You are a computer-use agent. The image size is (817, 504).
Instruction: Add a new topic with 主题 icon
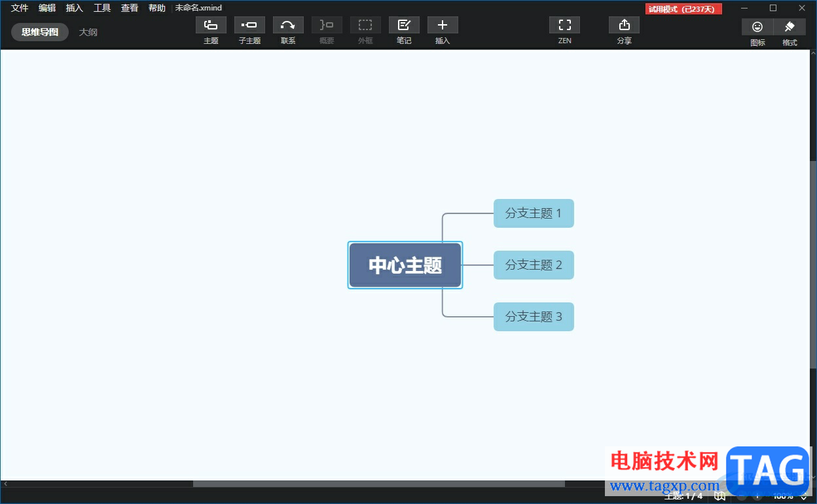click(211, 25)
